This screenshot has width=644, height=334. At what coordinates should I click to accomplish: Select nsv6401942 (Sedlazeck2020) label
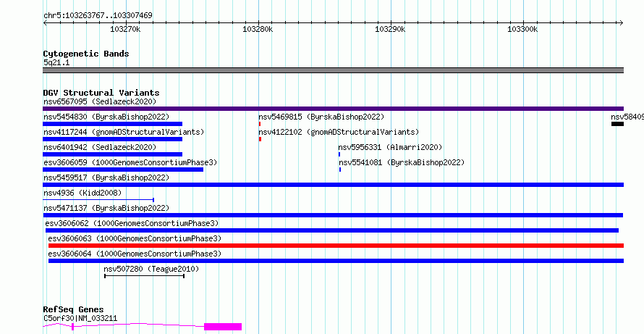coord(100,147)
